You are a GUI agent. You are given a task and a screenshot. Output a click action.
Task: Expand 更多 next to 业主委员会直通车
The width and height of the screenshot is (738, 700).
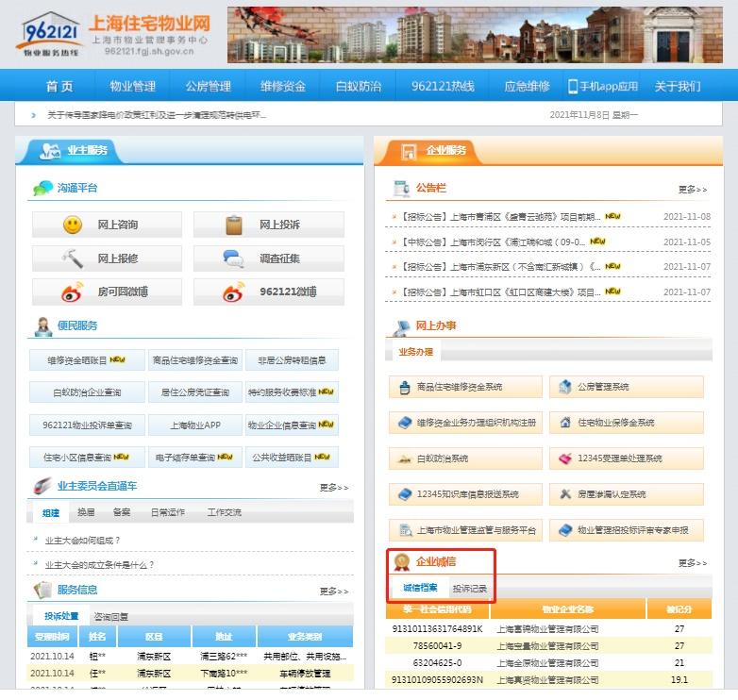(333, 488)
